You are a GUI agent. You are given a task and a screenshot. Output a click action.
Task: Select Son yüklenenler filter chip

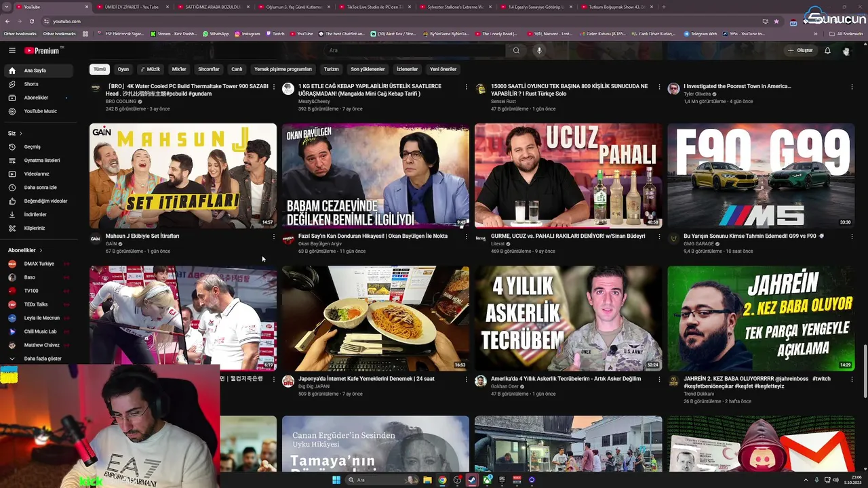pyautogui.click(x=368, y=69)
